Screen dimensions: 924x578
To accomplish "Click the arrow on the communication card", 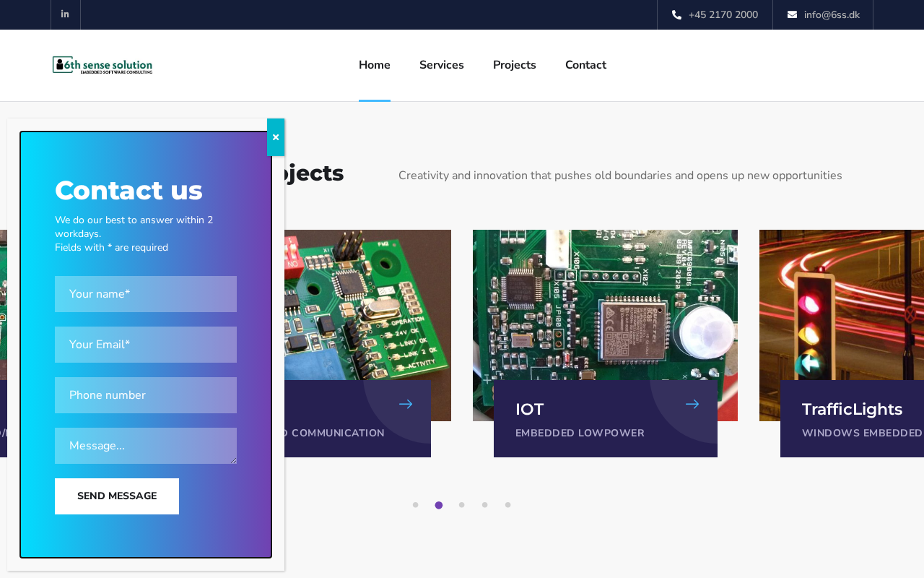I will coord(406,404).
